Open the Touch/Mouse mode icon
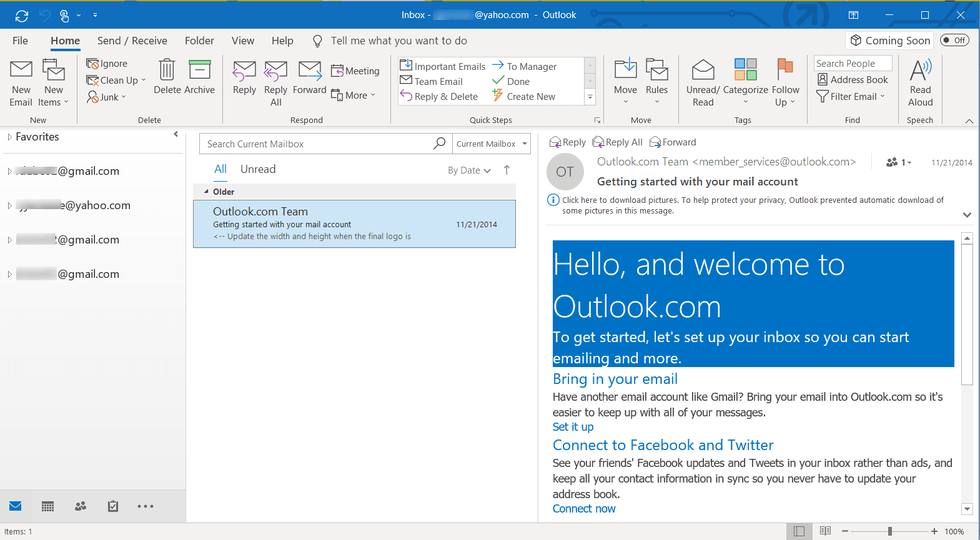The height and width of the screenshot is (540, 980). click(64, 15)
